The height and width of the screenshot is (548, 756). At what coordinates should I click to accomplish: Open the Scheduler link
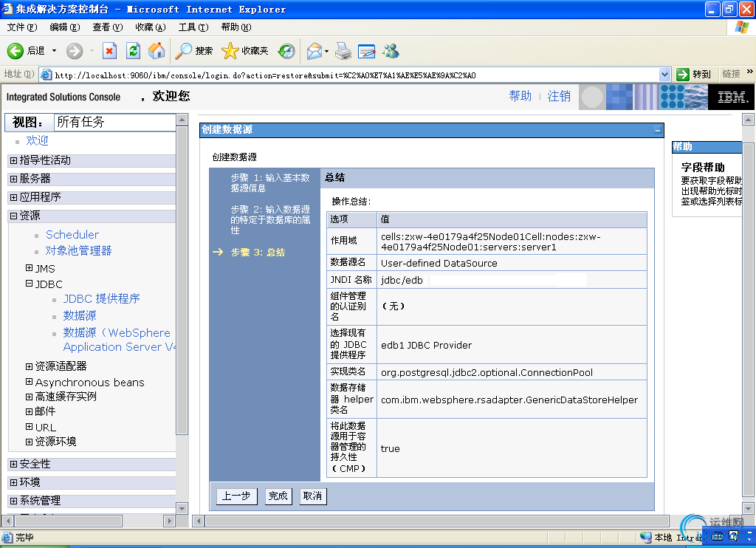(x=72, y=234)
